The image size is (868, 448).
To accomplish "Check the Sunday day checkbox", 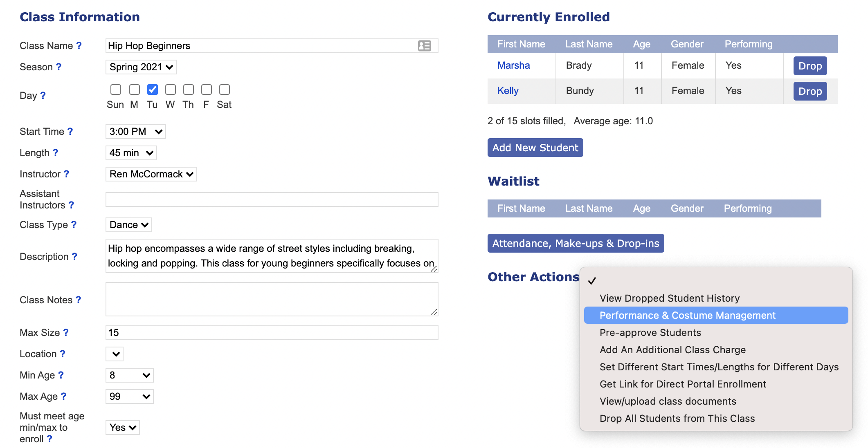I will (x=116, y=90).
